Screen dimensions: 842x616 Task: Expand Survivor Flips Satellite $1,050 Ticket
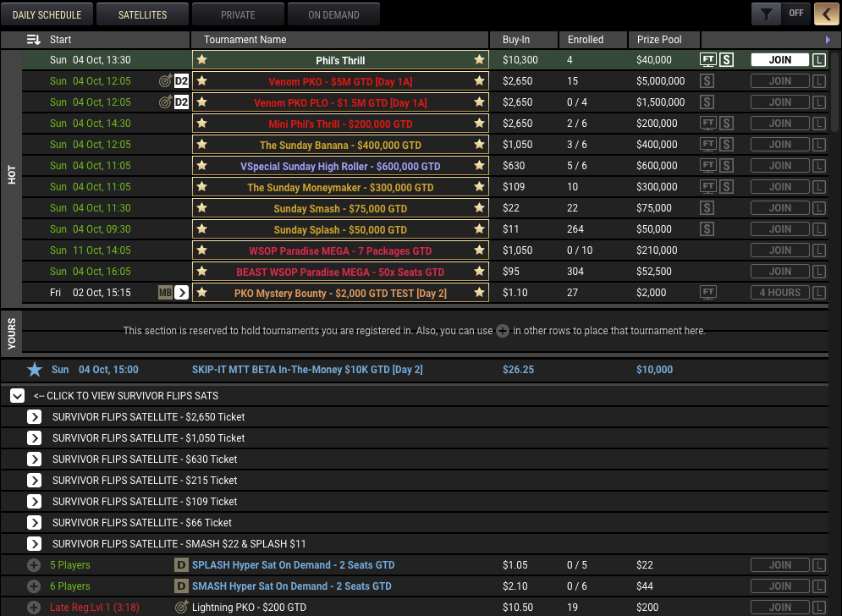coord(35,438)
